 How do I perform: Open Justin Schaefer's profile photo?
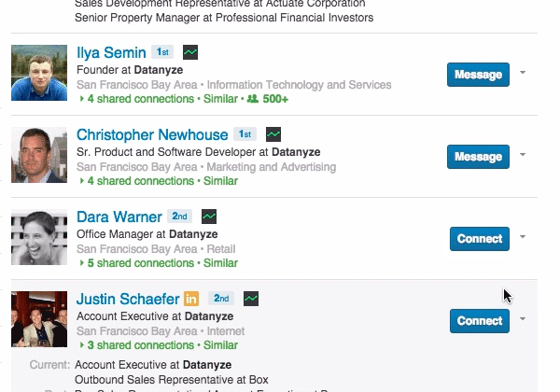(x=39, y=319)
